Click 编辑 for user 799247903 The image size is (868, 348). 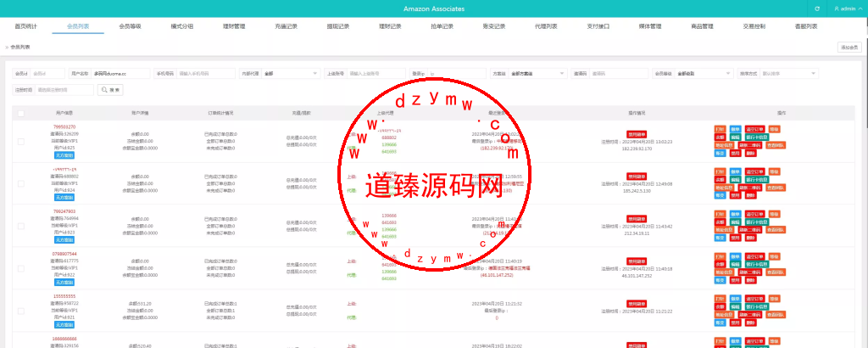[x=735, y=222]
